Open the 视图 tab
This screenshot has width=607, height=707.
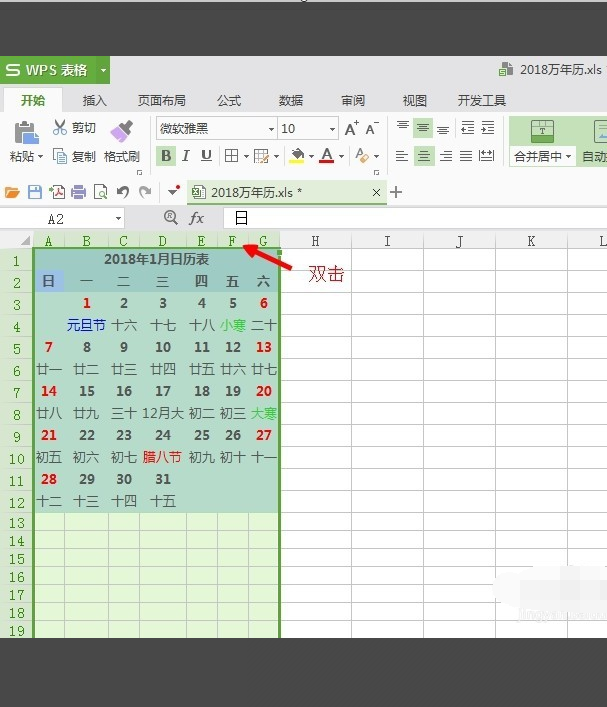point(414,101)
